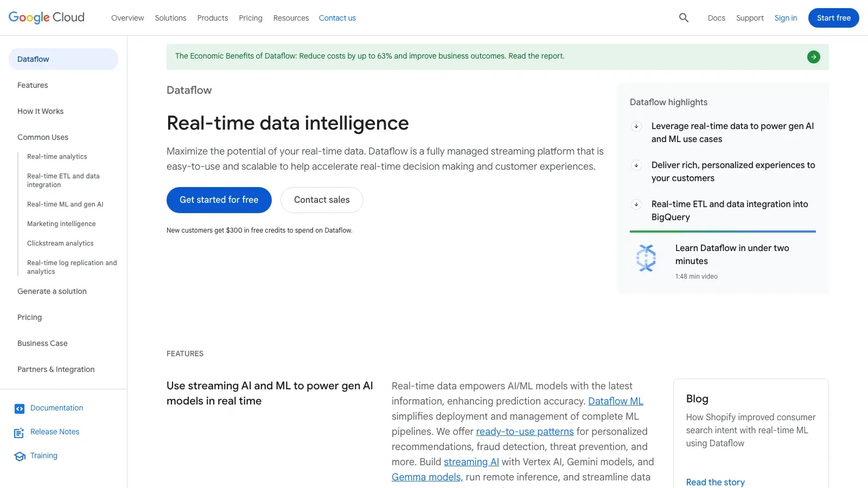Click the Training graduation cap icon
The width and height of the screenshot is (868, 488).
click(x=20, y=457)
